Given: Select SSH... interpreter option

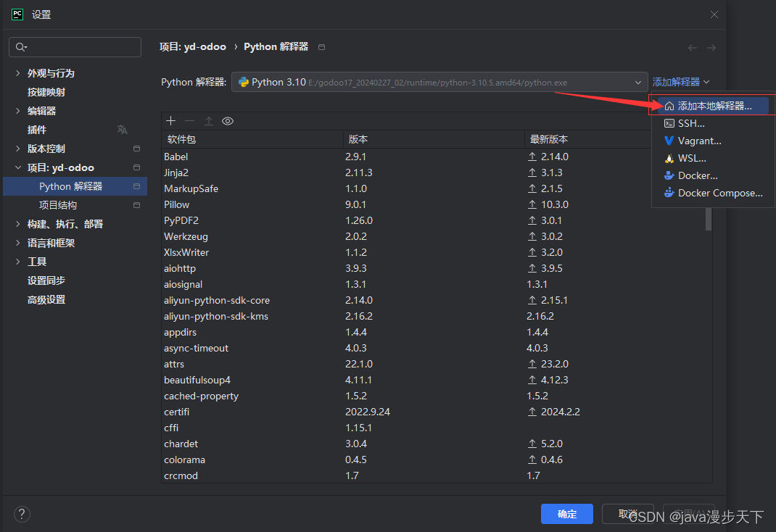Looking at the screenshot, I should 713,123.
